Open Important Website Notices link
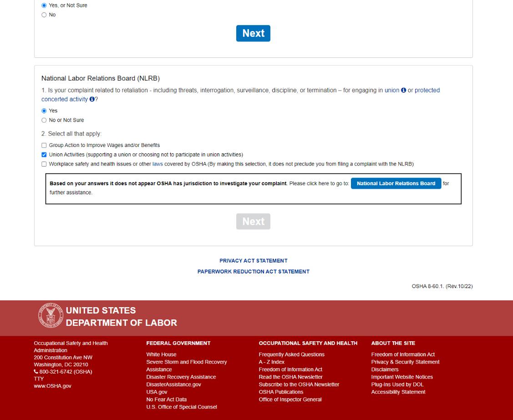The image size is (513, 420). [402, 377]
